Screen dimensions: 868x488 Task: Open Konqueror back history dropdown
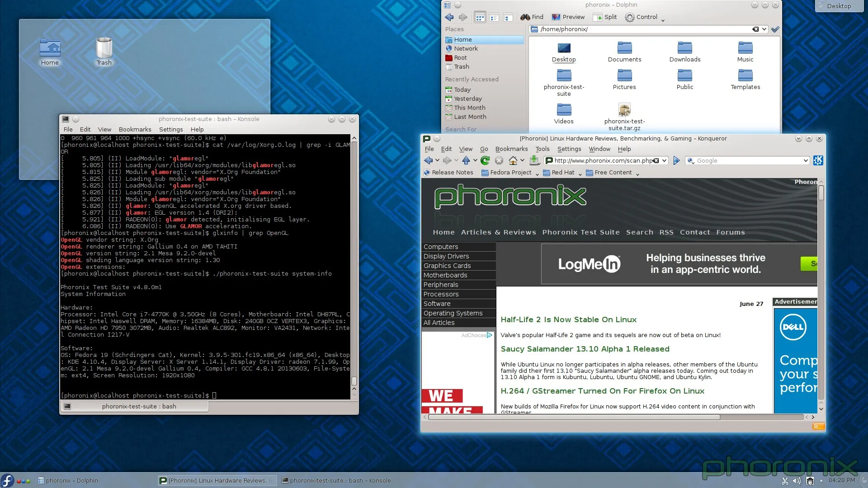tap(437, 160)
